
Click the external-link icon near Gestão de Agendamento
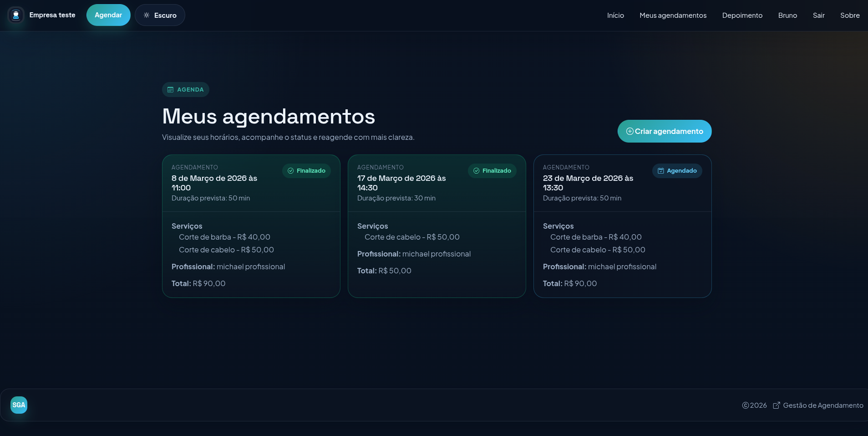(776, 405)
